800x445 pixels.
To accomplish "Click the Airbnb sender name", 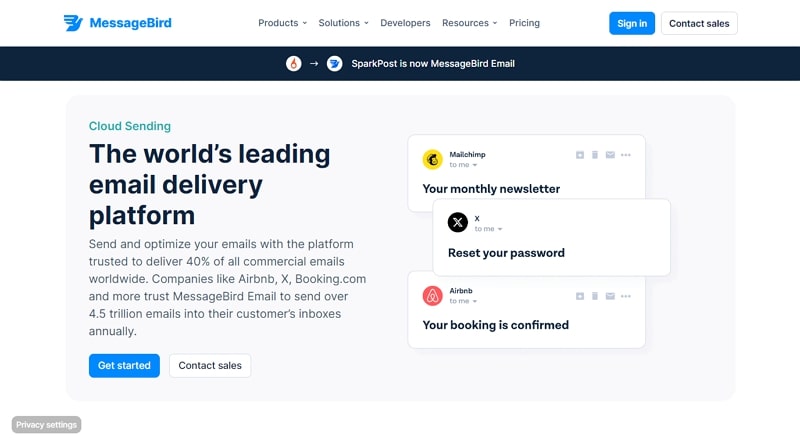I will coord(461,290).
